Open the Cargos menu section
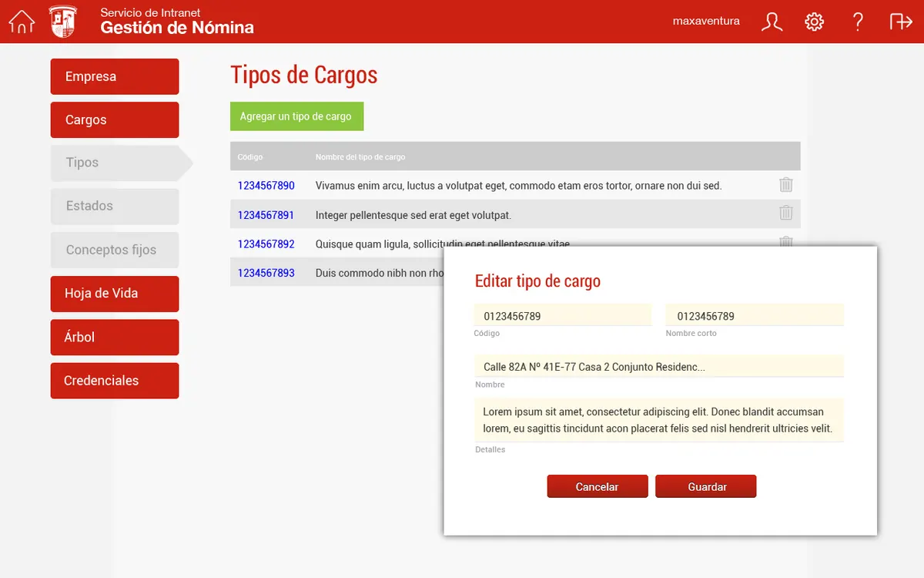Screen dimensions: 924x578 115,119
